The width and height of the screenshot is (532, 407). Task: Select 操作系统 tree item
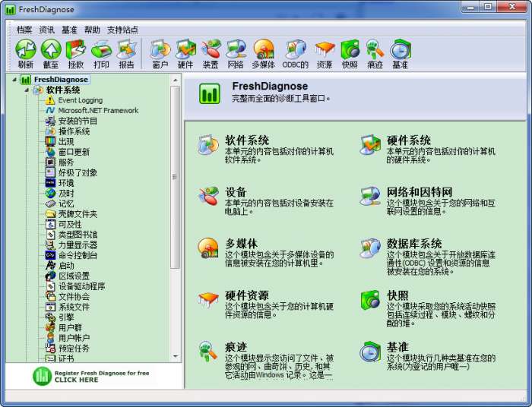[x=74, y=131]
